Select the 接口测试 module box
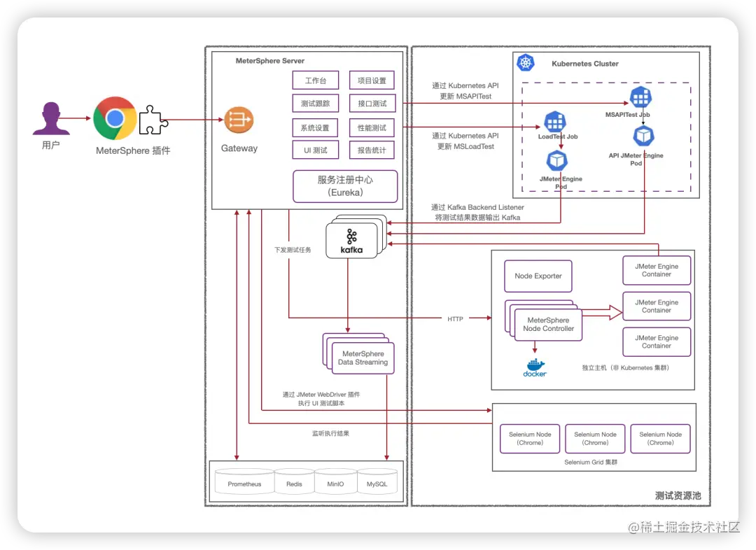This screenshot has width=756, height=550. click(x=372, y=104)
